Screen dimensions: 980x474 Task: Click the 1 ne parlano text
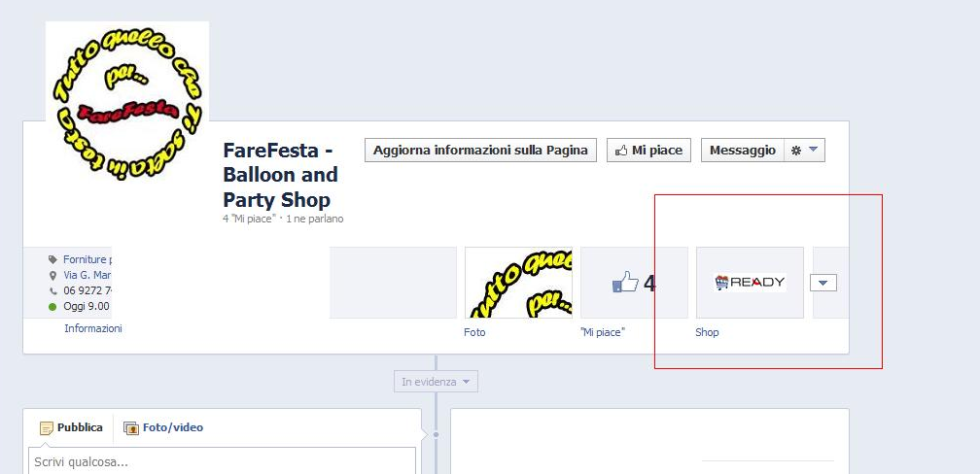[x=314, y=220]
